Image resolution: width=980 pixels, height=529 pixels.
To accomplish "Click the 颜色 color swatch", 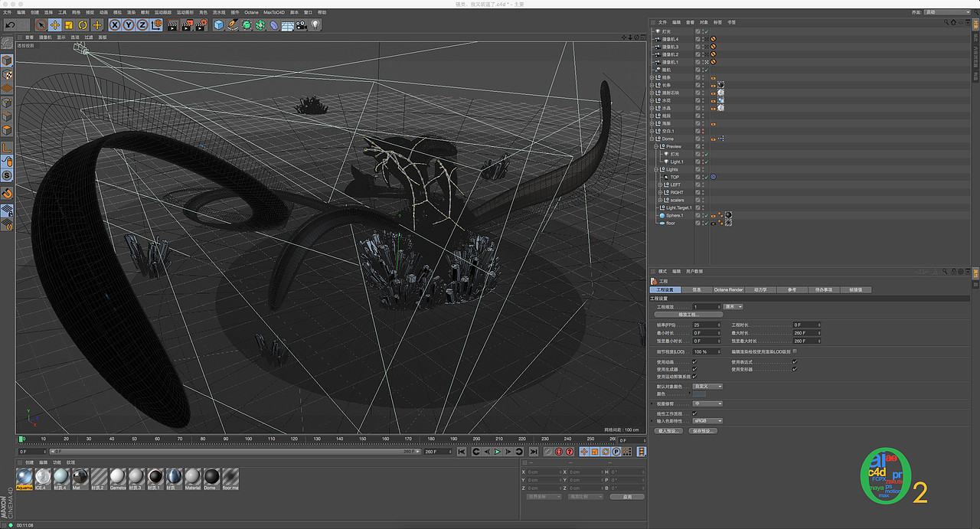I will click(699, 393).
